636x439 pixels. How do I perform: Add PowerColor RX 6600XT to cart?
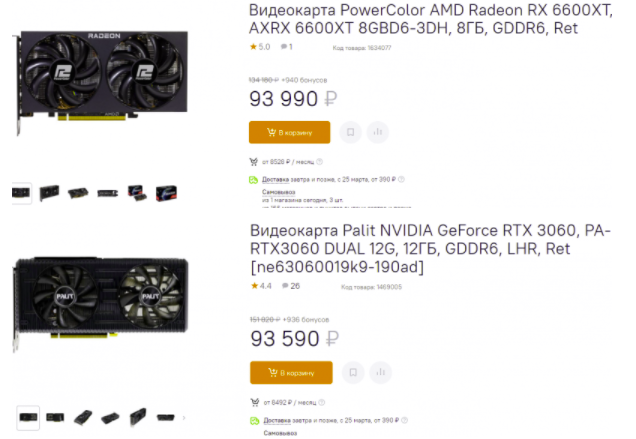[289, 132]
